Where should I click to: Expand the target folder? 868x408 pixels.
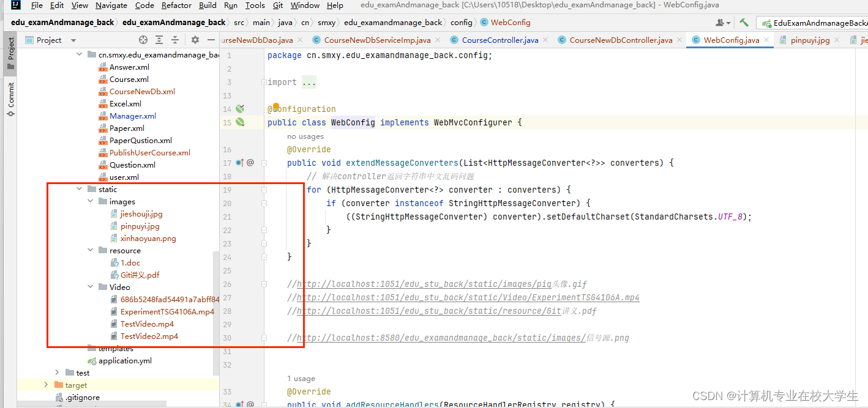(46, 385)
